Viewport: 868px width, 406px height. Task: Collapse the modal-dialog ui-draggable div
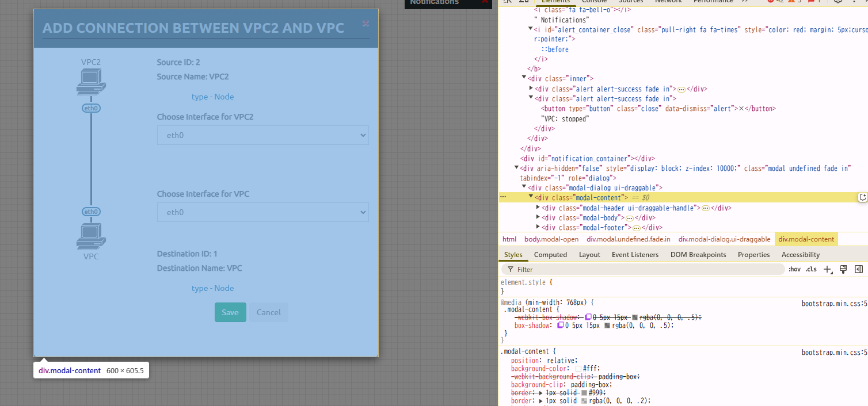524,187
